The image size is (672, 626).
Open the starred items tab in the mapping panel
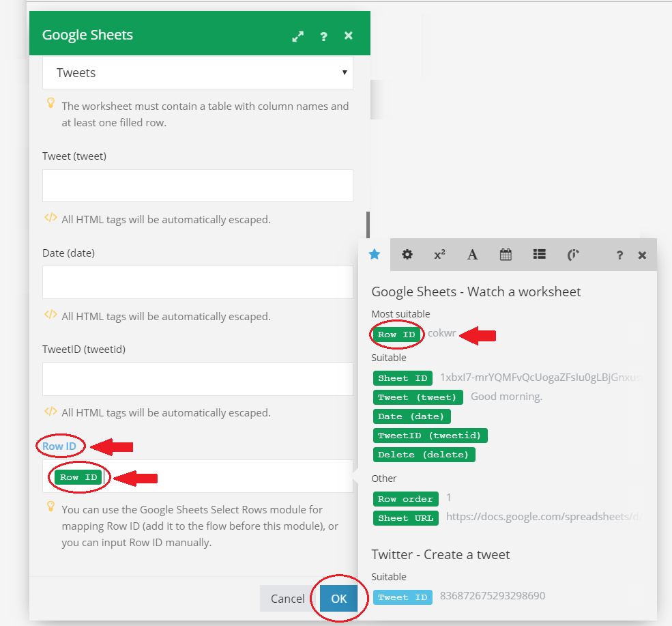pyautogui.click(x=375, y=255)
